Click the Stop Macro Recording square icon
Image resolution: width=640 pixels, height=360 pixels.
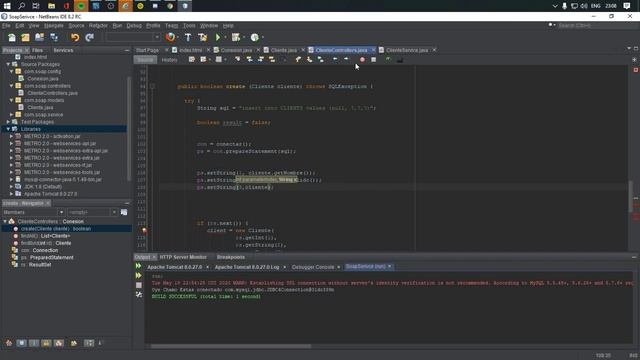click(373, 60)
